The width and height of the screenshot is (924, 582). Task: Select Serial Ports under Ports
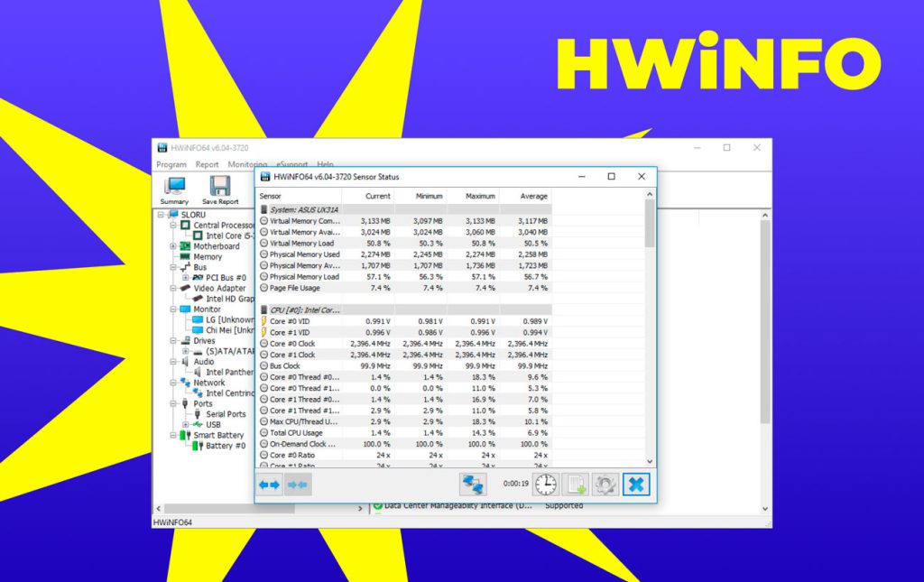pyautogui.click(x=226, y=414)
